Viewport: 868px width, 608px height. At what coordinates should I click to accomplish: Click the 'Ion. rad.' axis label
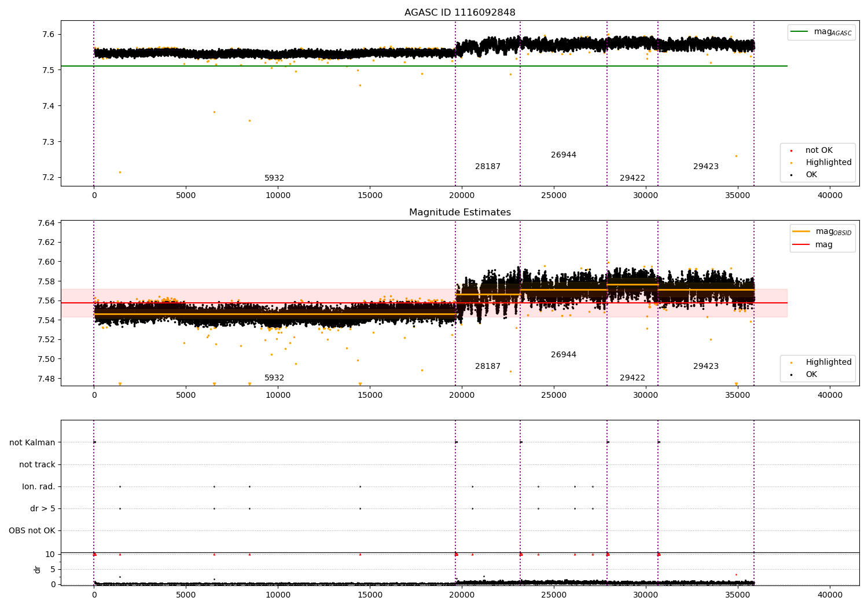[x=39, y=486]
